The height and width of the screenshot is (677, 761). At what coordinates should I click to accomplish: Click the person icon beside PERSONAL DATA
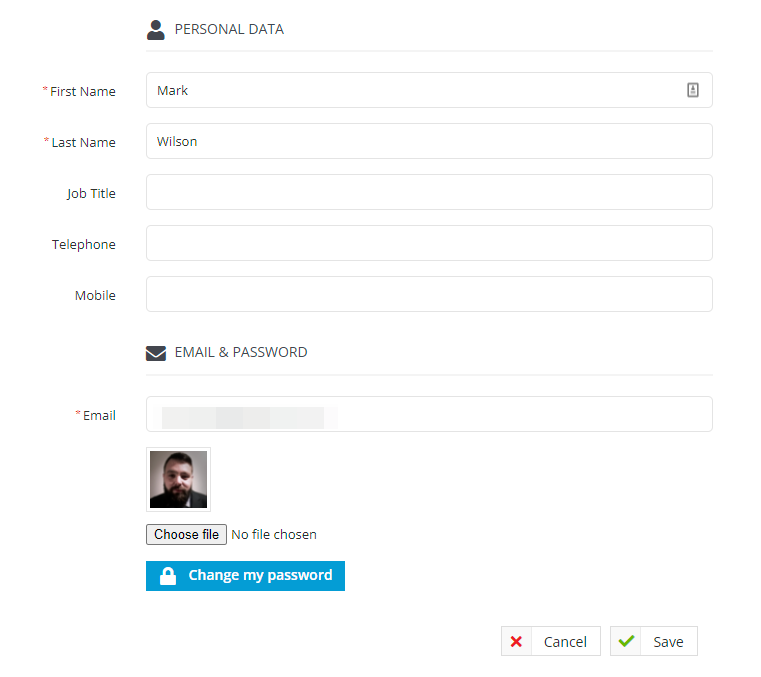coord(155,30)
